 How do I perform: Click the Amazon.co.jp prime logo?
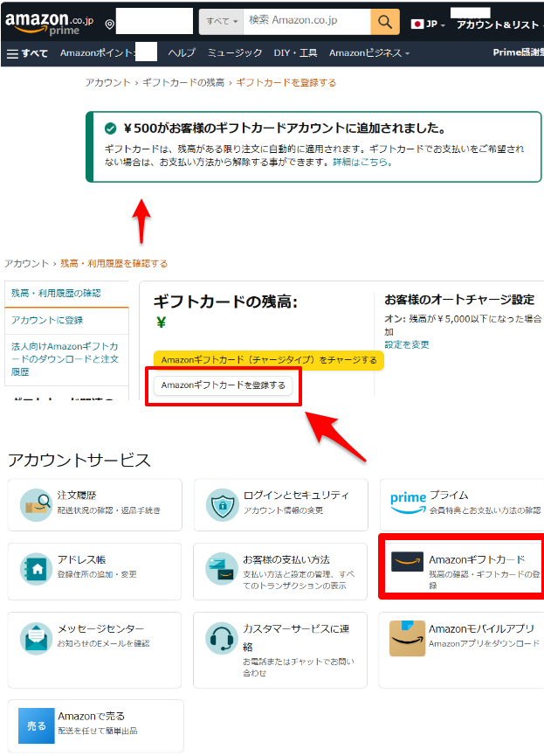(x=48, y=24)
